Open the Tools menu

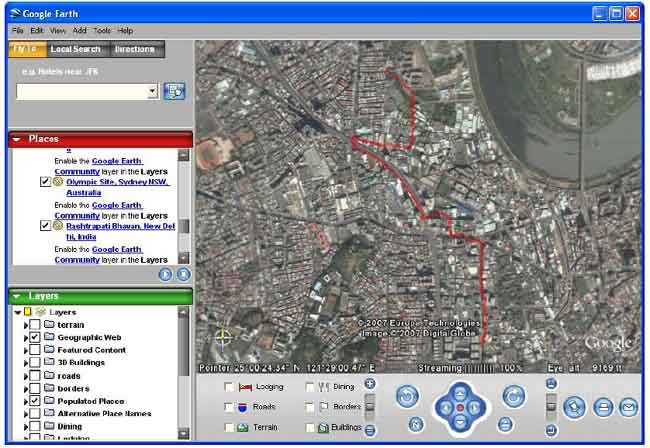[102, 31]
